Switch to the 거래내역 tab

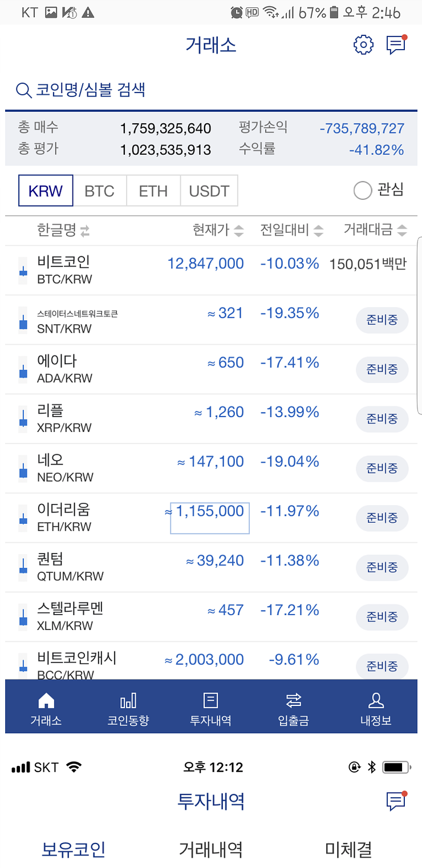point(211,849)
